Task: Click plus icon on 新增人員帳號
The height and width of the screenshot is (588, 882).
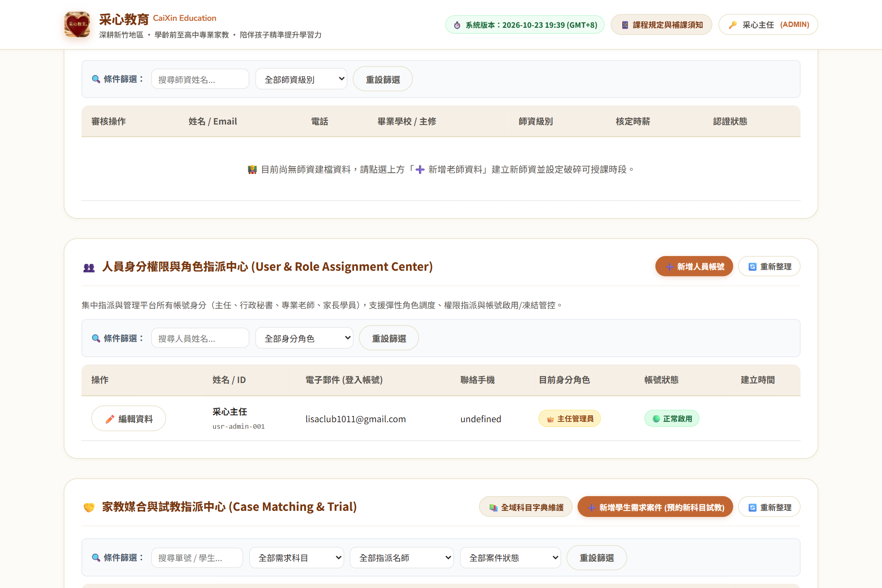Action: point(670,267)
